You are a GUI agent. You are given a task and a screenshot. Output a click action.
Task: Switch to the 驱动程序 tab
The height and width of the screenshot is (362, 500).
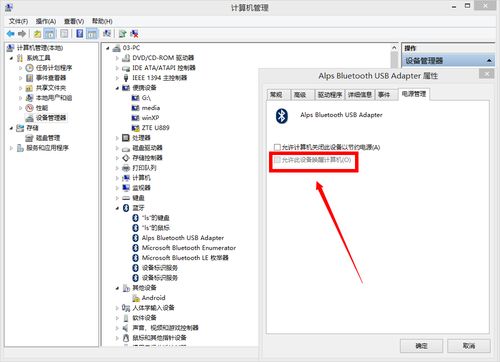tap(330, 95)
